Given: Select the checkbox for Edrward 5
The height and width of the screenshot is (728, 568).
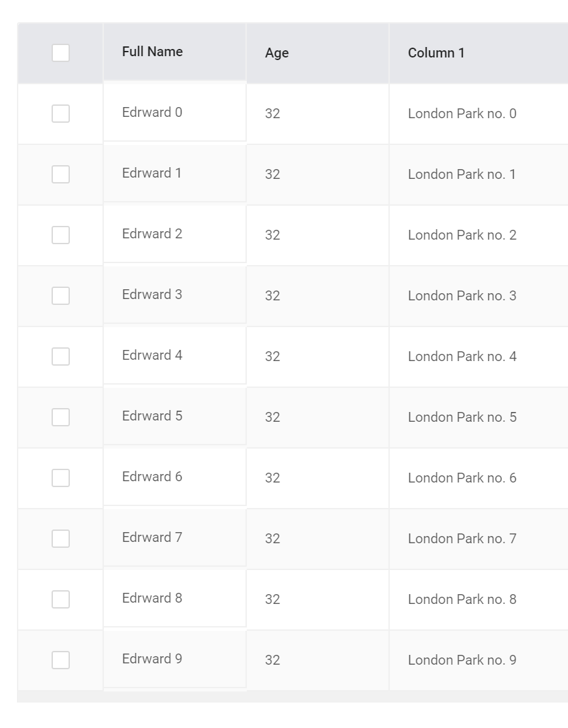Looking at the screenshot, I should pos(59,417).
